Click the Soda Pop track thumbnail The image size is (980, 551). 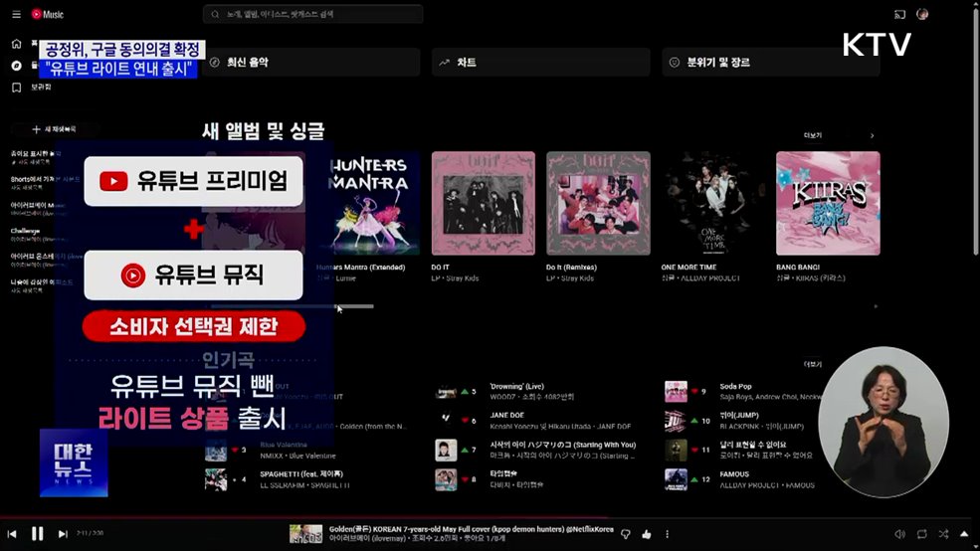pyautogui.click(x=676, y=392)
